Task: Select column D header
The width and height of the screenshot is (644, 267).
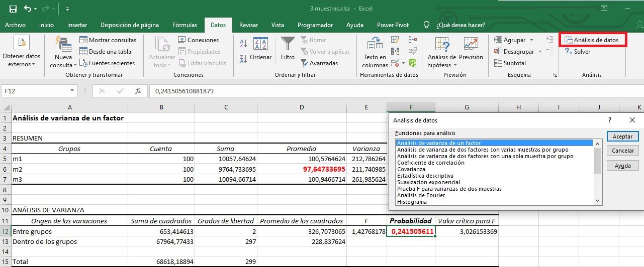Action: point(302,107)
